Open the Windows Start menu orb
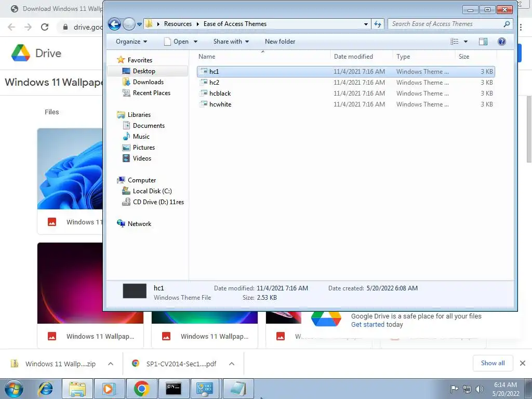Screen dimensions: 532x399 [14, 389]
